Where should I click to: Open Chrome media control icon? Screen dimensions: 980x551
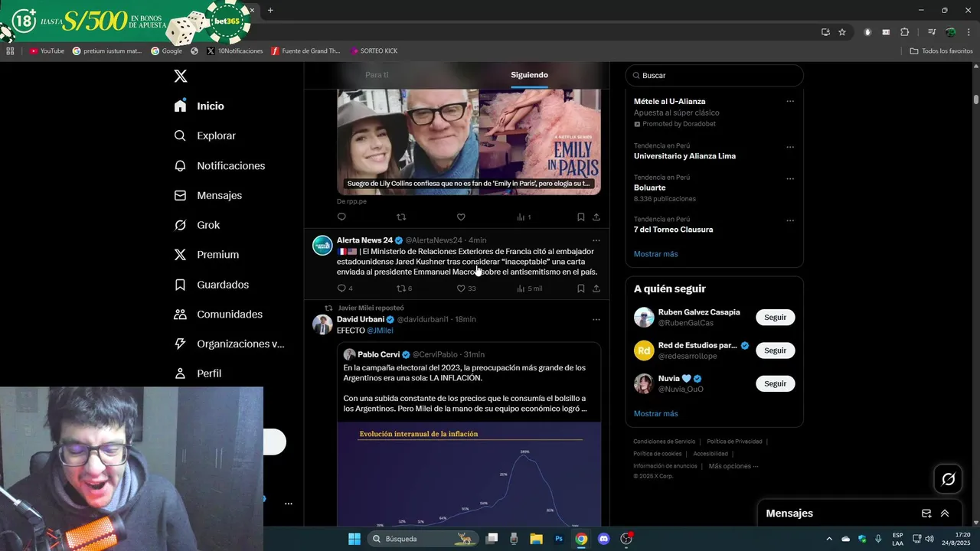click(x=932, y=32)
